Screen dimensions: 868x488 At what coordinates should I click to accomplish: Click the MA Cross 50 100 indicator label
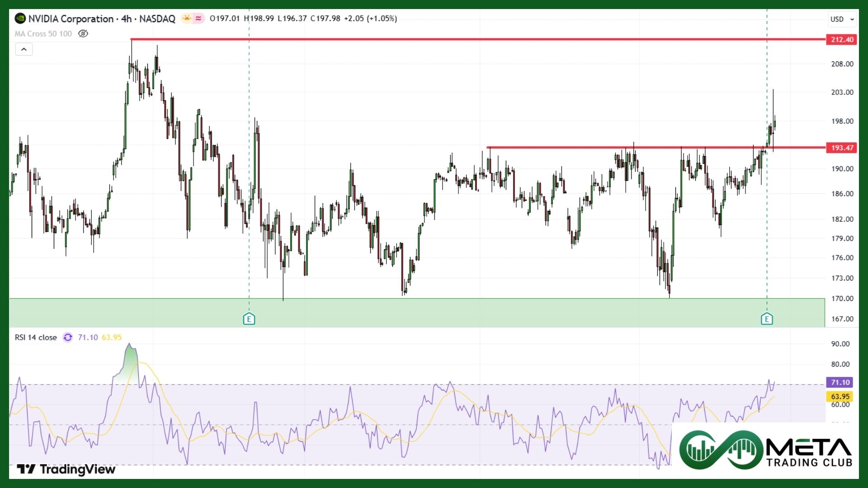[43, 33]
